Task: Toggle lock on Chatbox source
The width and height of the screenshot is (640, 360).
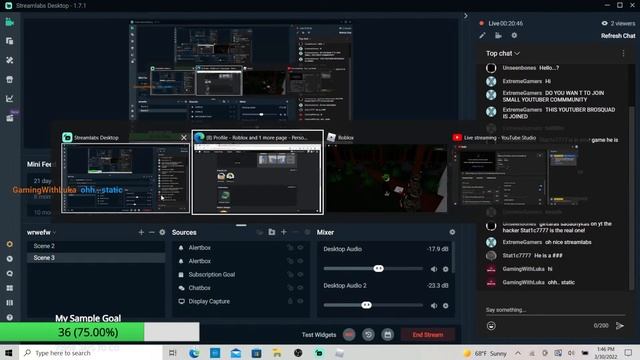Action: (290, 288)
